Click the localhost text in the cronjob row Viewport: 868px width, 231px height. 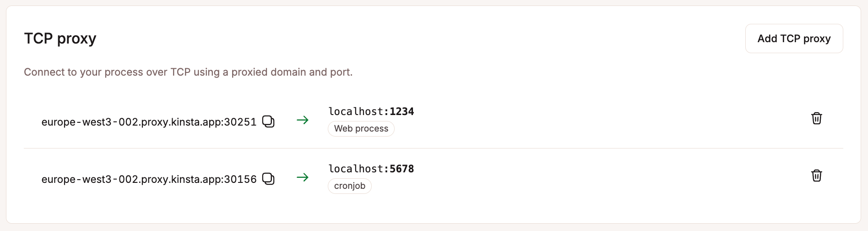coord(355,169)
